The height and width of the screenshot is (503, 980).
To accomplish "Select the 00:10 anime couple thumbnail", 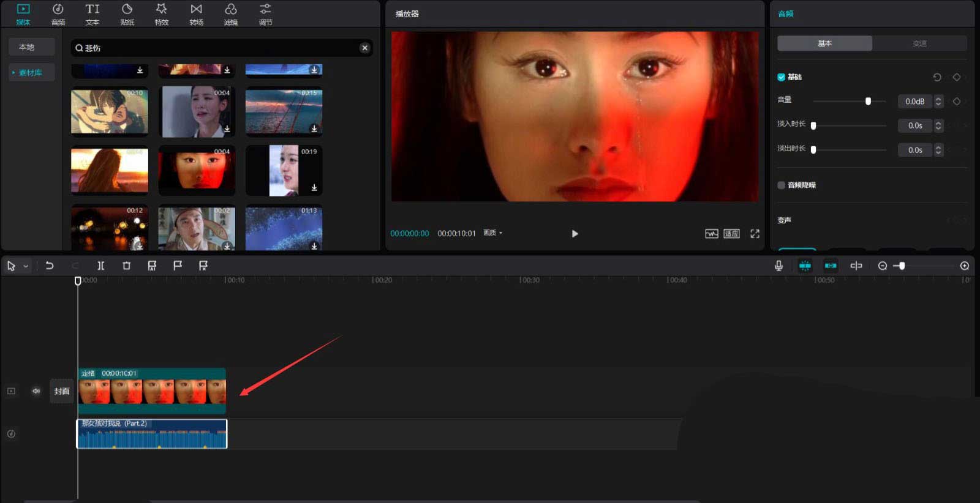I will (x=110, y=112).
